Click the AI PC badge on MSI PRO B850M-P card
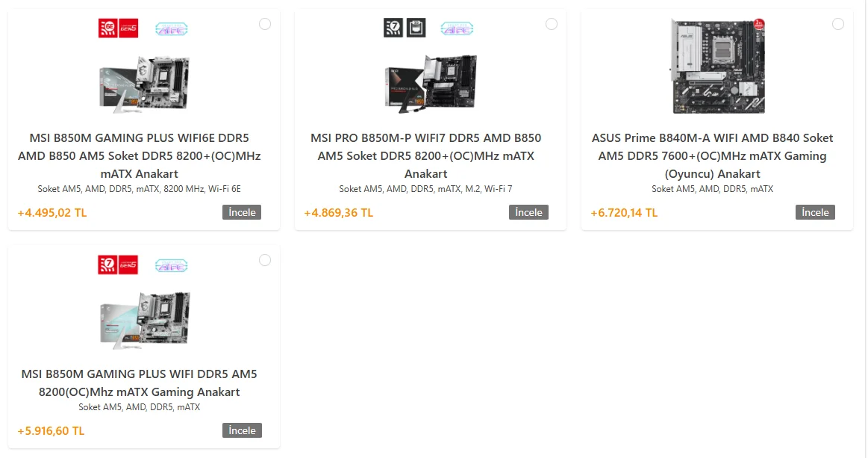Viewport: 868px width, 458px height. (457, 29)
